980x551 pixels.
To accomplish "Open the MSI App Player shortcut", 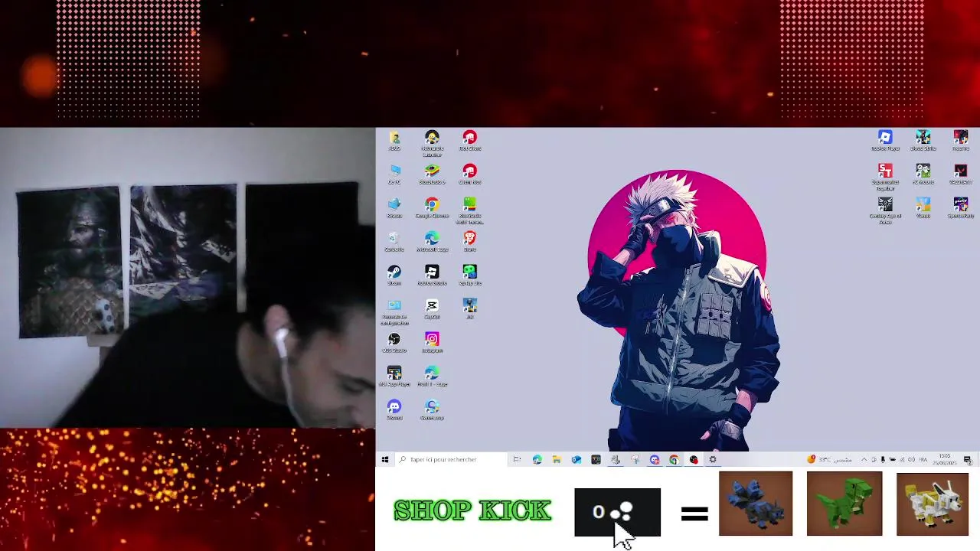I will click(394, 376).
